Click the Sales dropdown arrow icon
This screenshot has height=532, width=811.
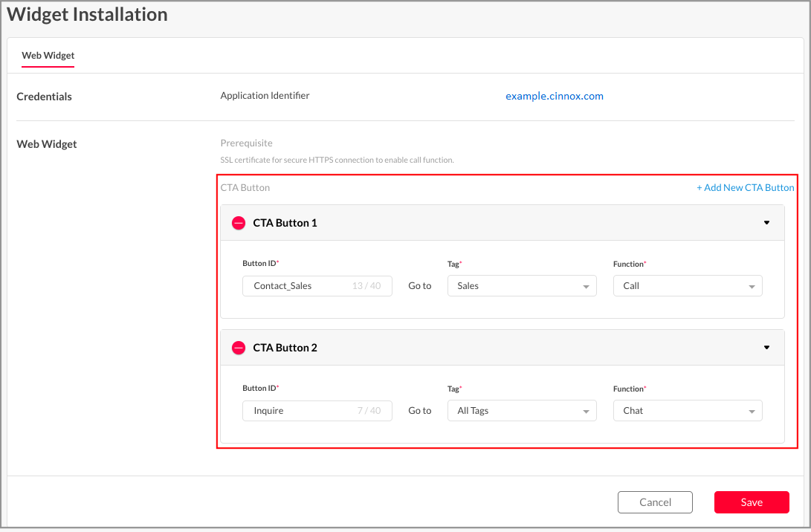pos(586,287)
